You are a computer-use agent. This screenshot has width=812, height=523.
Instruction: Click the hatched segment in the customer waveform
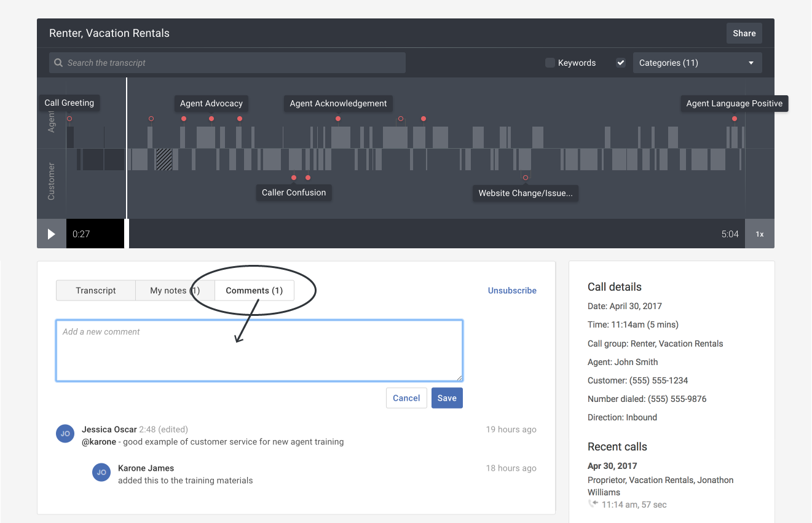(164, 159)
